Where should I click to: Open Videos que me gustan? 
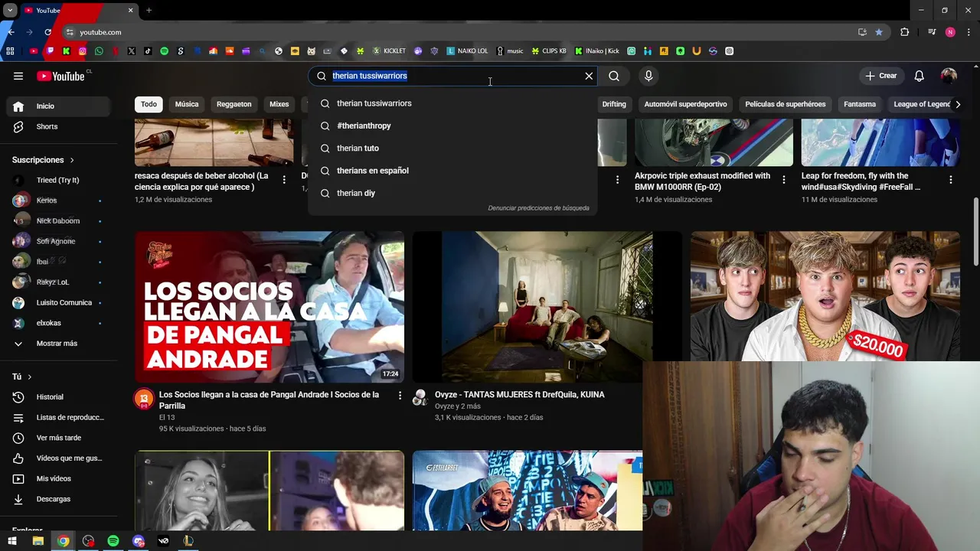pos(57,458)
